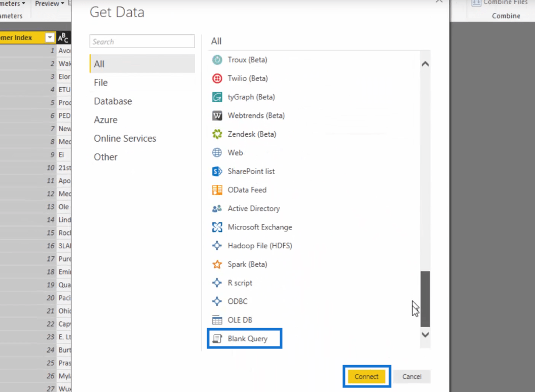Click row 20 index cell in table
535x392 pixels.
point(28,298)
